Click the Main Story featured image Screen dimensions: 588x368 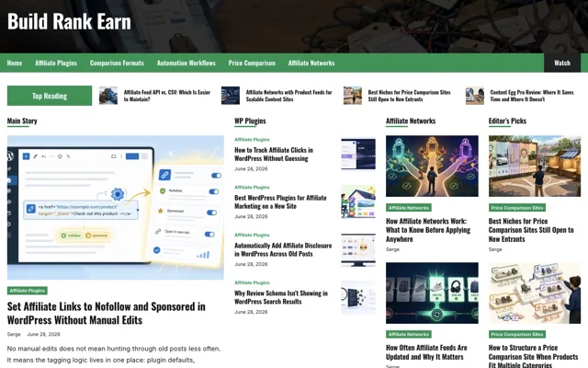coord(116,208)
